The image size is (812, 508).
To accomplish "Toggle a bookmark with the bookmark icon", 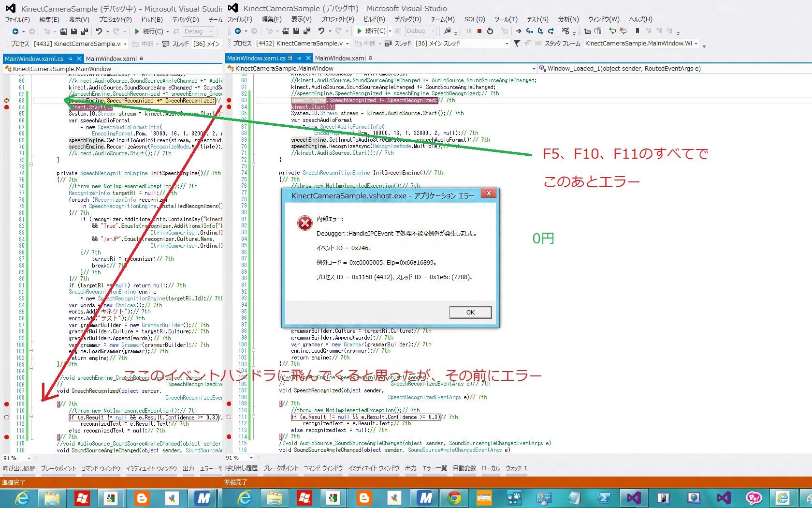I will click(x=638, y=31).
